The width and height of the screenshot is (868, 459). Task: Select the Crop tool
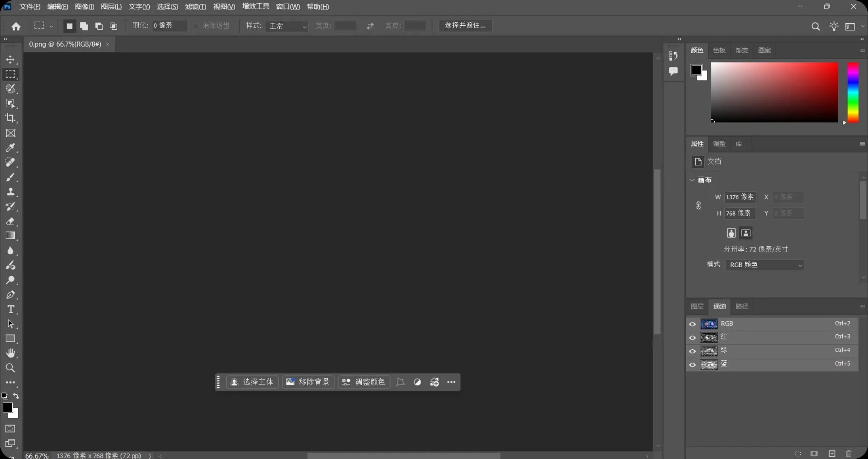10,118
